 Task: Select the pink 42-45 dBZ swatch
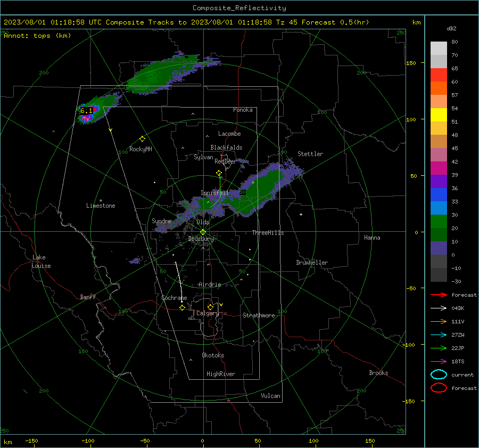(x=439, y=154)
